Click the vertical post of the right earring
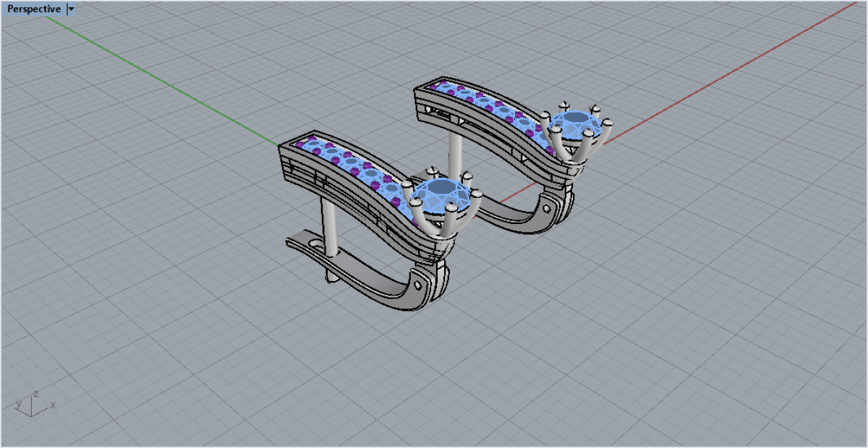Image resolution: width=868 pixels, height=448 pixels. [456, 152]
